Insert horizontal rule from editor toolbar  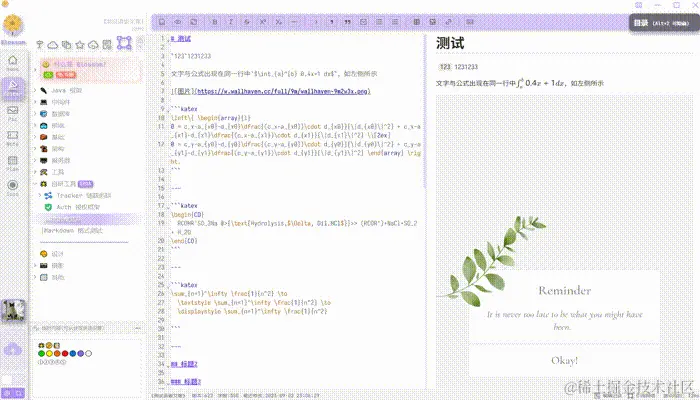[x=294, y=22]
